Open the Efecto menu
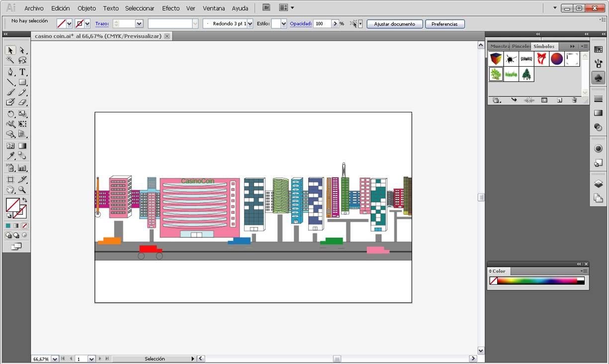The width and height of the screenshot is (609, 364). [171, 8]
